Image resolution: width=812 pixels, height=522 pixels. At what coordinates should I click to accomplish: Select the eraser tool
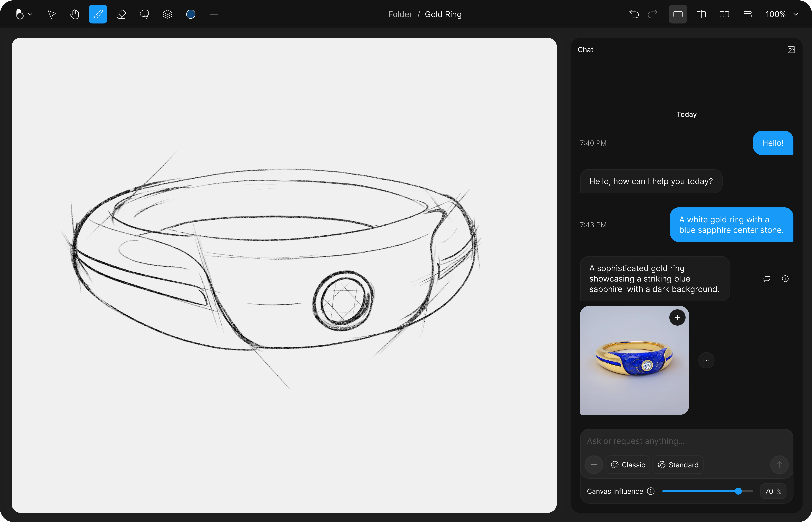point(121,14)
